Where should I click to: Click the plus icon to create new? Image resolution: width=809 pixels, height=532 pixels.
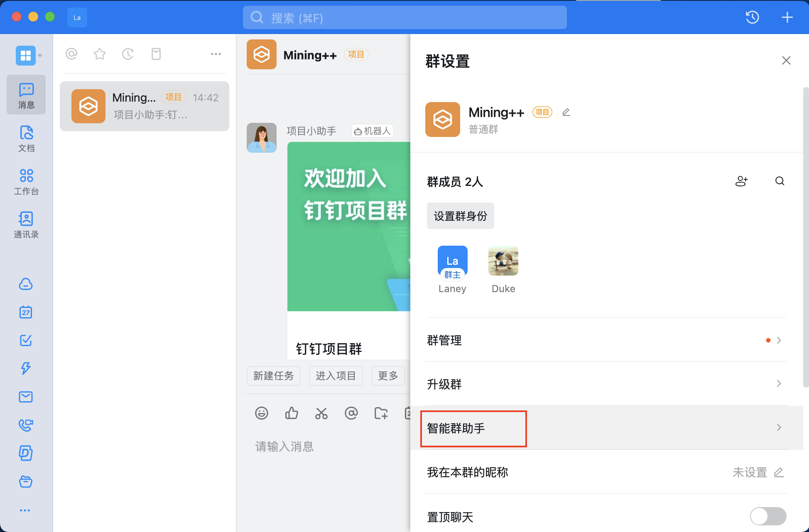[x=787, y=17]
